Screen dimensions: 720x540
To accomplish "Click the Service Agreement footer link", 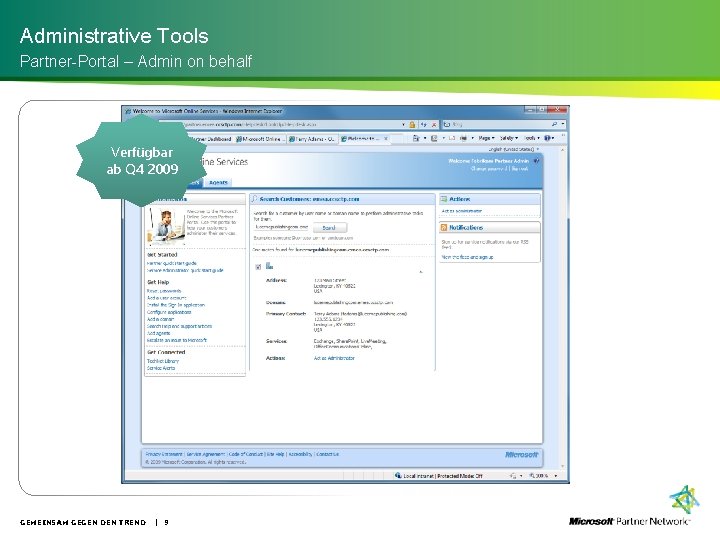I will point(206,454).
